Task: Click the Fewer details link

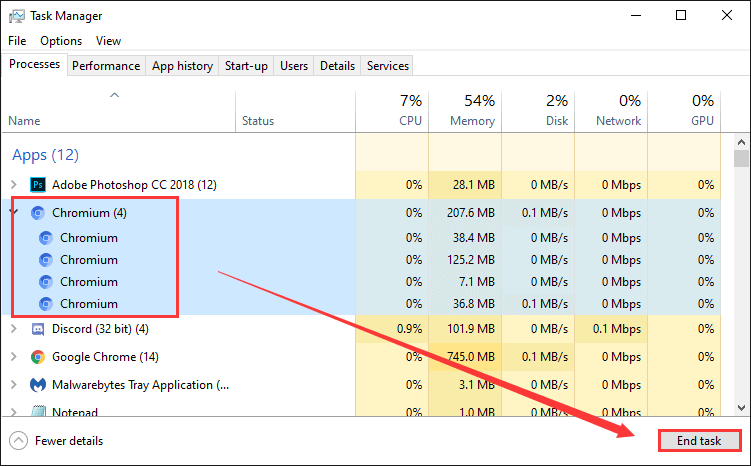Action: point(69,441)
